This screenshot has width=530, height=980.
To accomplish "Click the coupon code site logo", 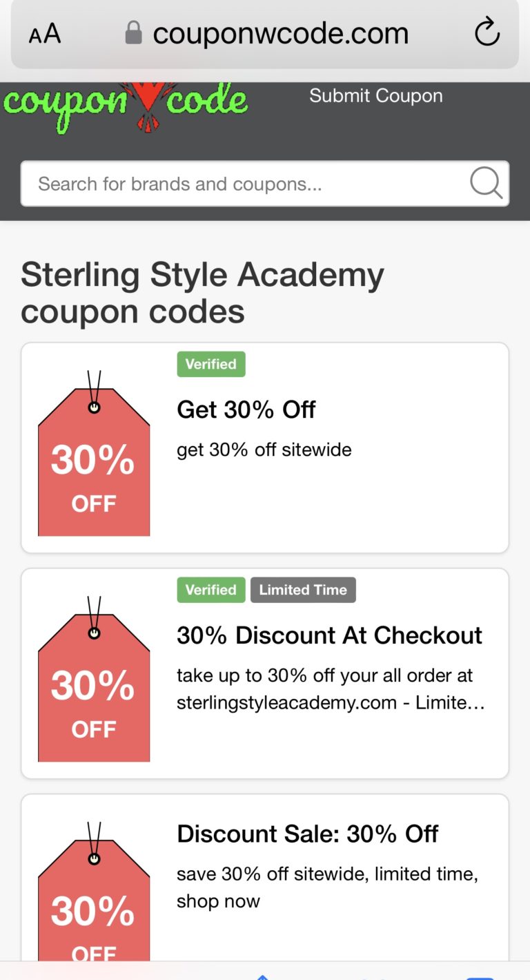I will [x=126, y=105].
